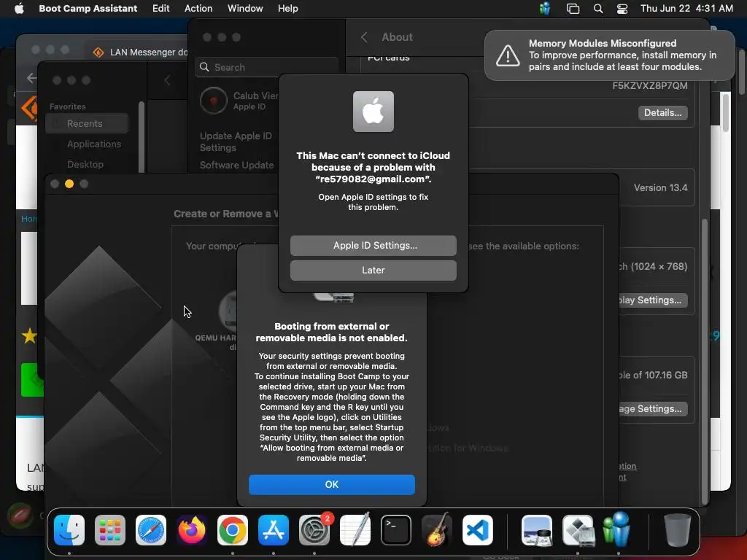Launch Terminal from the Dock
This screenshot has width=747, height=560.
point(396,530)
